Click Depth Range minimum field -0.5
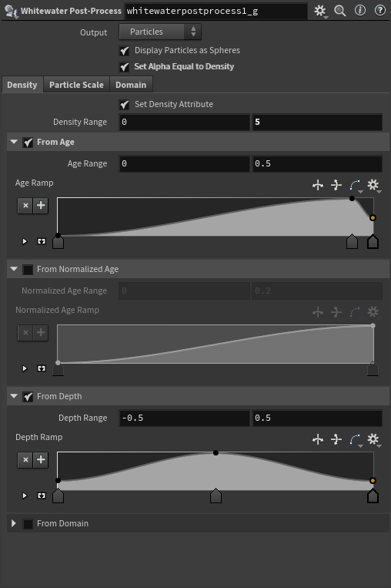The image size is (391, 588). 184,418
